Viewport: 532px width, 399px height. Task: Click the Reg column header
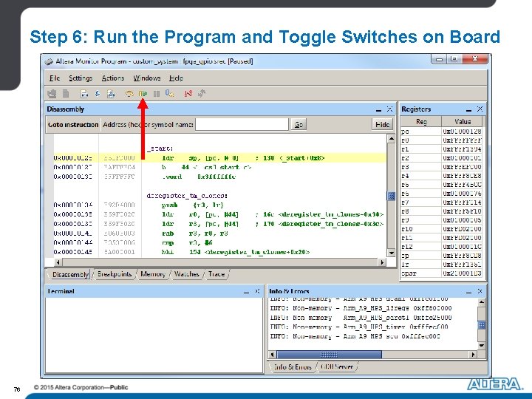click(x=421, y=121)
